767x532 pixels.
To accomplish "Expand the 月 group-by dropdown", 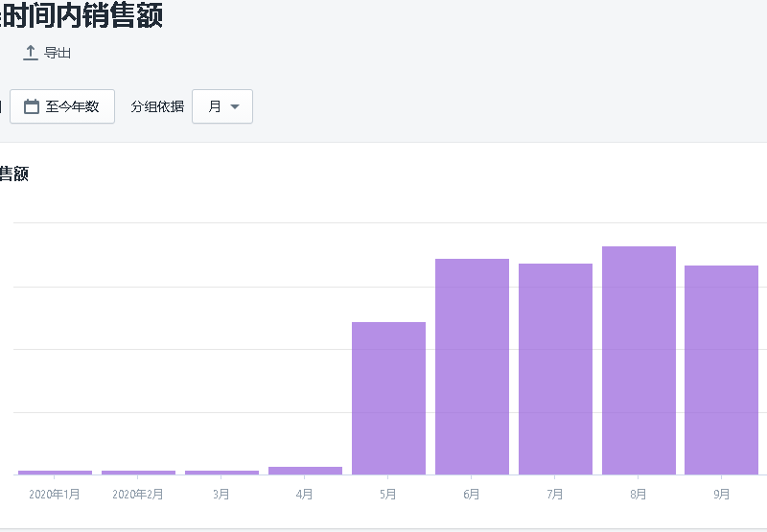I will click(x=222, y=106).
